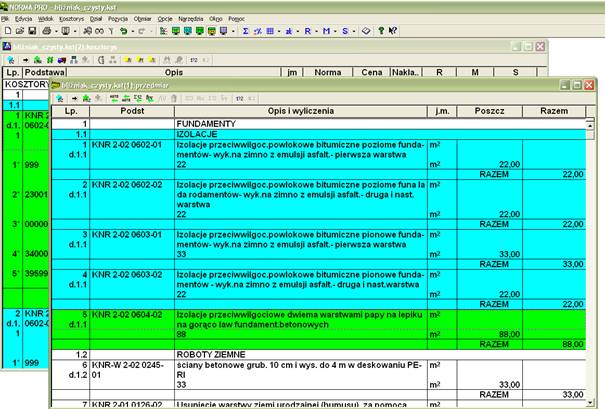Image resolution: width=605 pixels, height=409 pixels.
Task: Click the Save diskette icon
Action: 32,32
